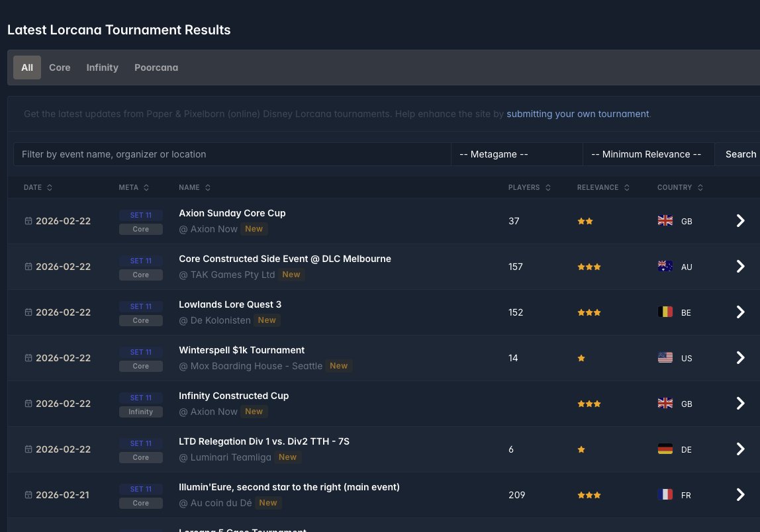Click the single star rating for Winterspell Tournament

[581, 358]
